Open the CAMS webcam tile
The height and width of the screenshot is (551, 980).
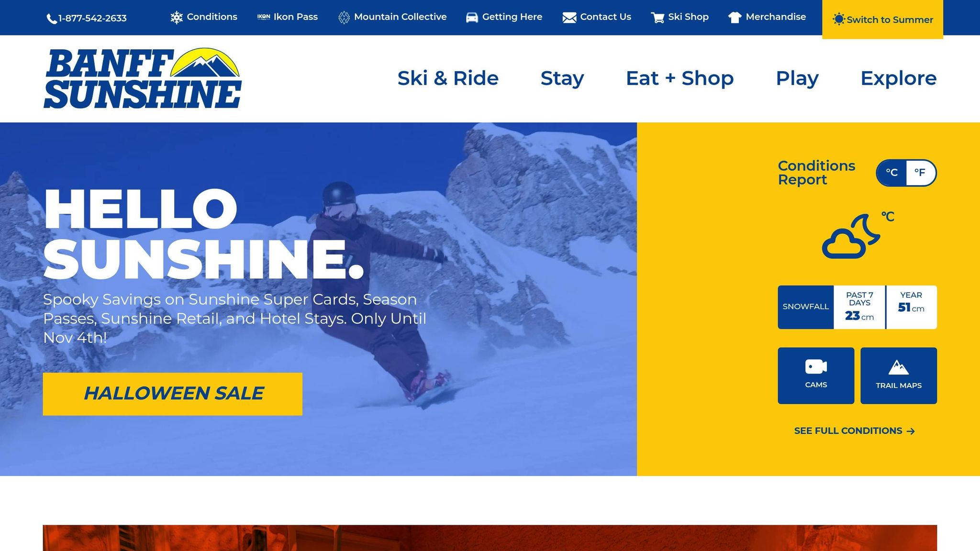(816, 375)
